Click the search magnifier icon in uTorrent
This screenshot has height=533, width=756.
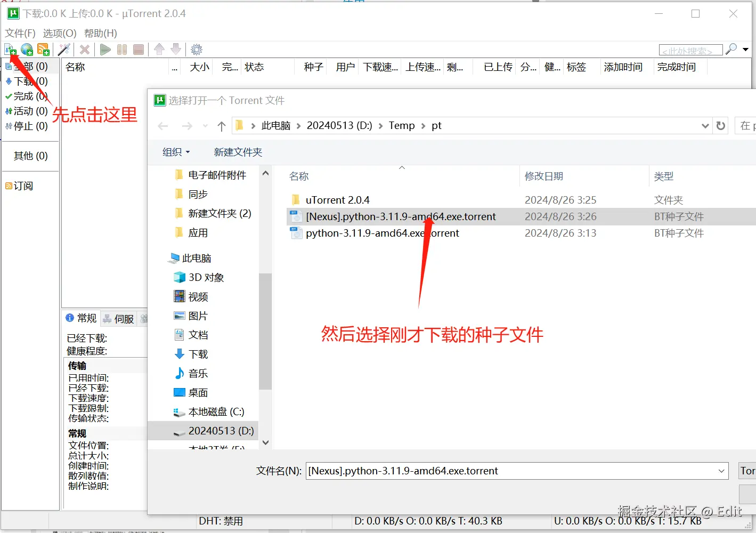[731, 49]
